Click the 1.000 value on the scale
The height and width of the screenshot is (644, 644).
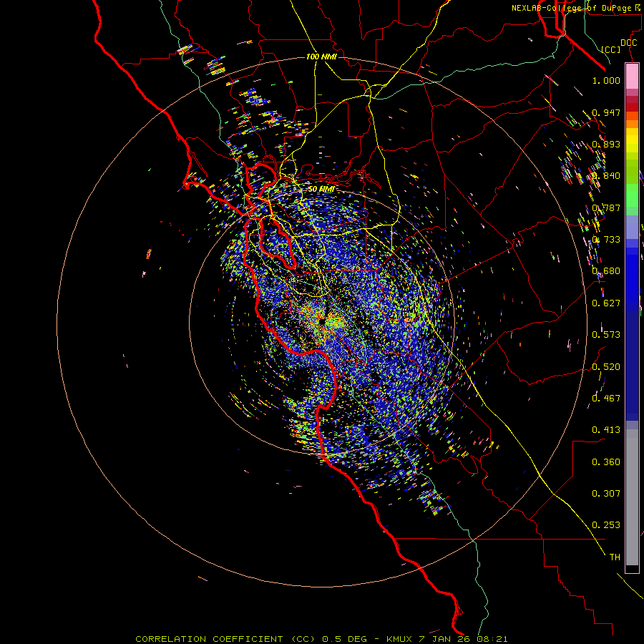coord(606,80)
